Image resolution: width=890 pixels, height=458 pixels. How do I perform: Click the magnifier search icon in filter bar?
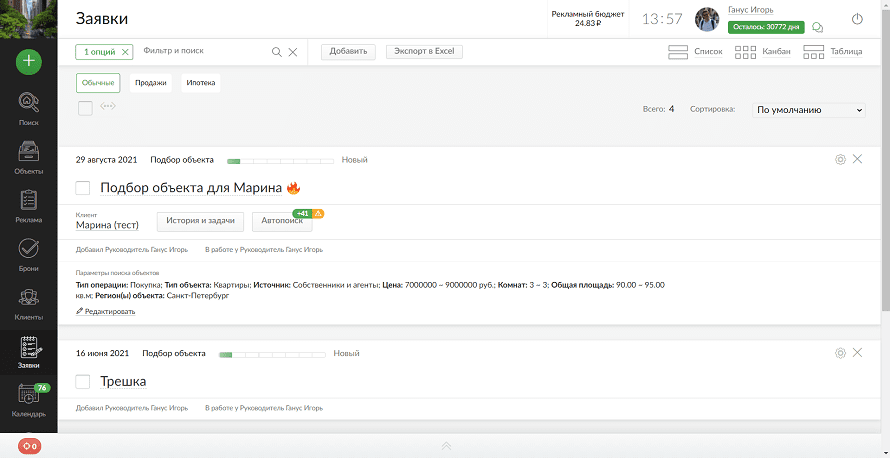[276, 52]
